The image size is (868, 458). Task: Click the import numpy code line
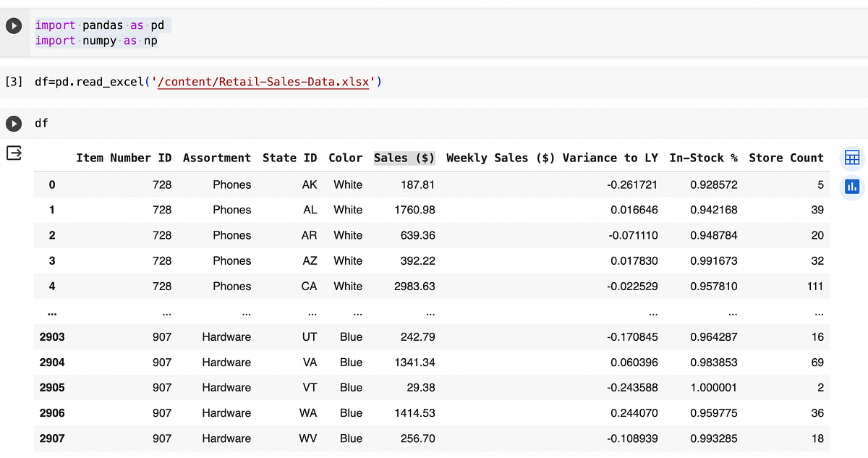point(96,41)
